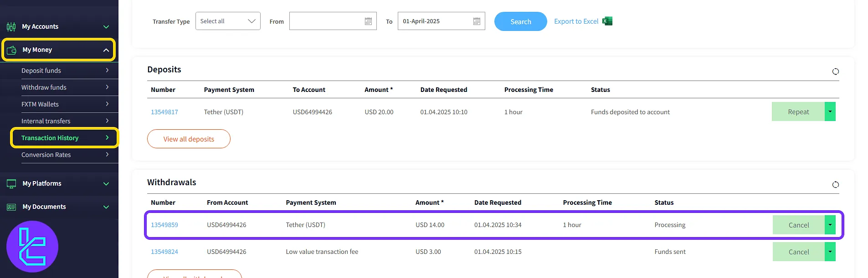Open FXTM Wallets menu item

(x=65, y=104)
